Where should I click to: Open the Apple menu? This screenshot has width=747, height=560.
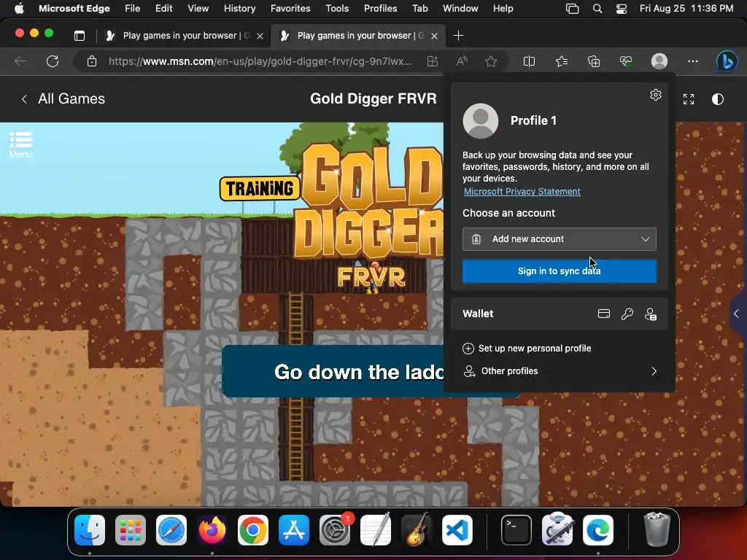(19, 9)
